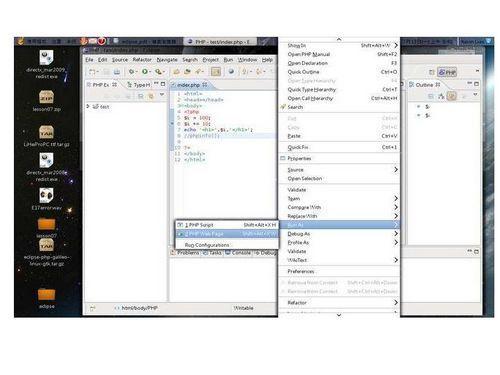Open the Project menu
500x375 pixels.
(211, 60)
